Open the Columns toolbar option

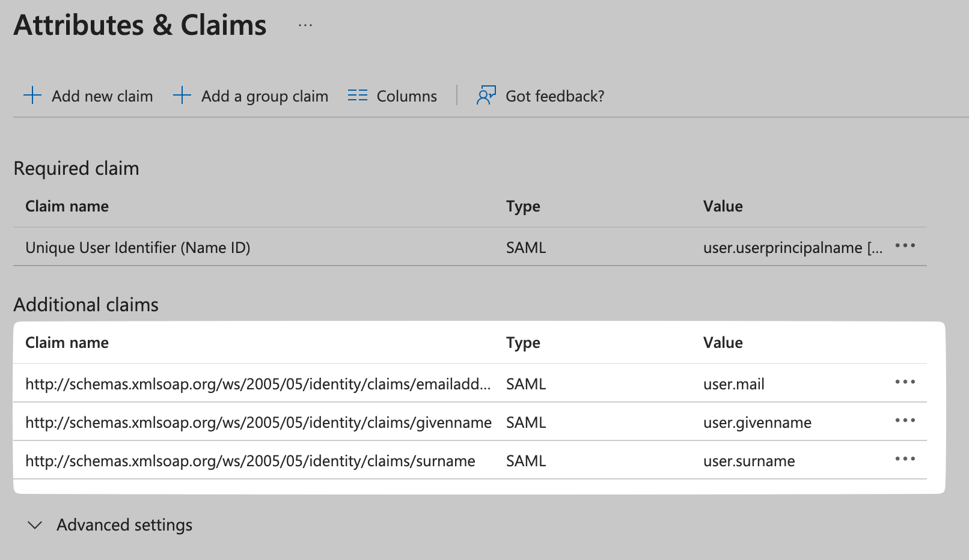406,96
